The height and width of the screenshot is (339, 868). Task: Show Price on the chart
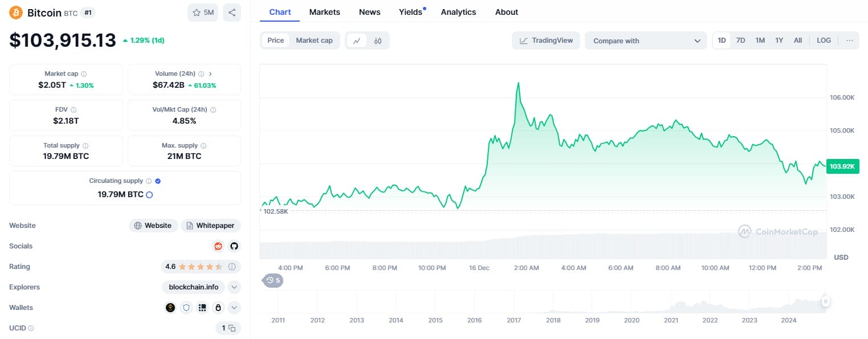276,40
